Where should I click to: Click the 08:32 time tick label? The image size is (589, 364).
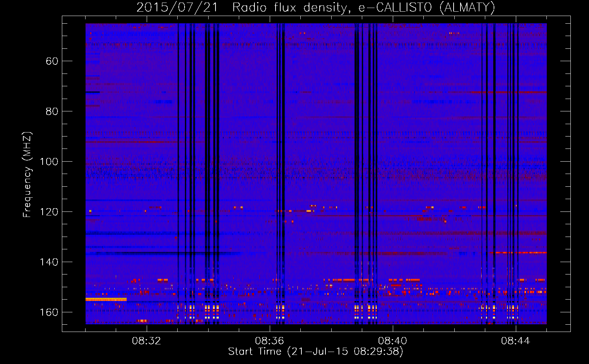tap(146, 341)
